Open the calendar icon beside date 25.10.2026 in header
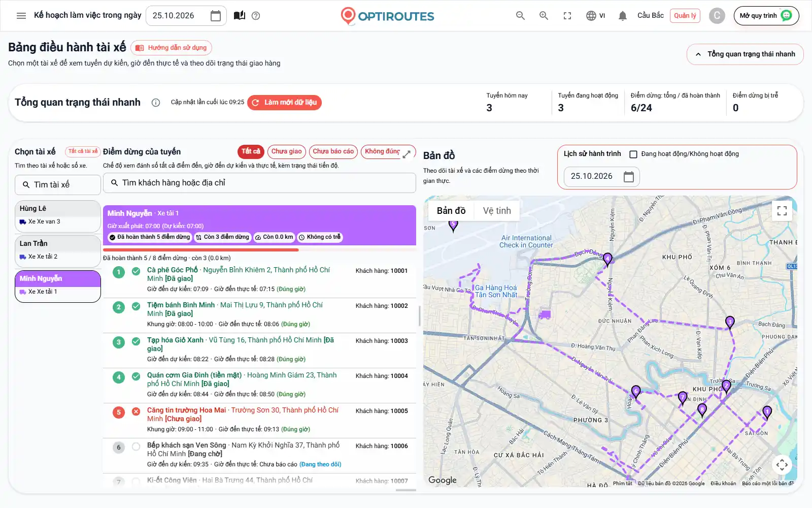Viewport: 812px width, 508px height. pyautogui.click(x=216, y=16)
